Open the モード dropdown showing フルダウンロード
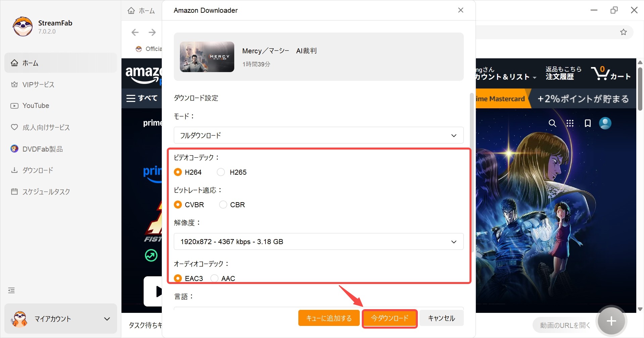The image size is (644, 338). [x=318, y=135]
